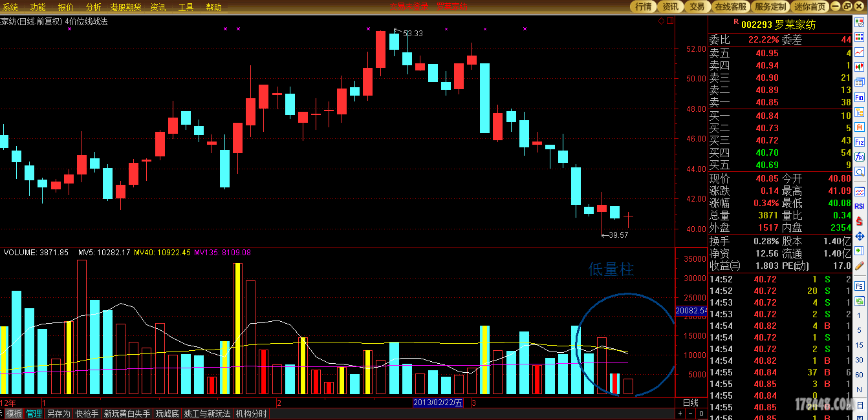Expand the 工具 menu

(x=186, y=7)
